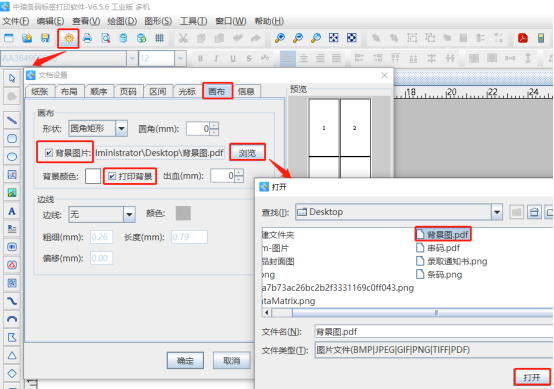Open the 绘图(D) menu

[122, 21]
